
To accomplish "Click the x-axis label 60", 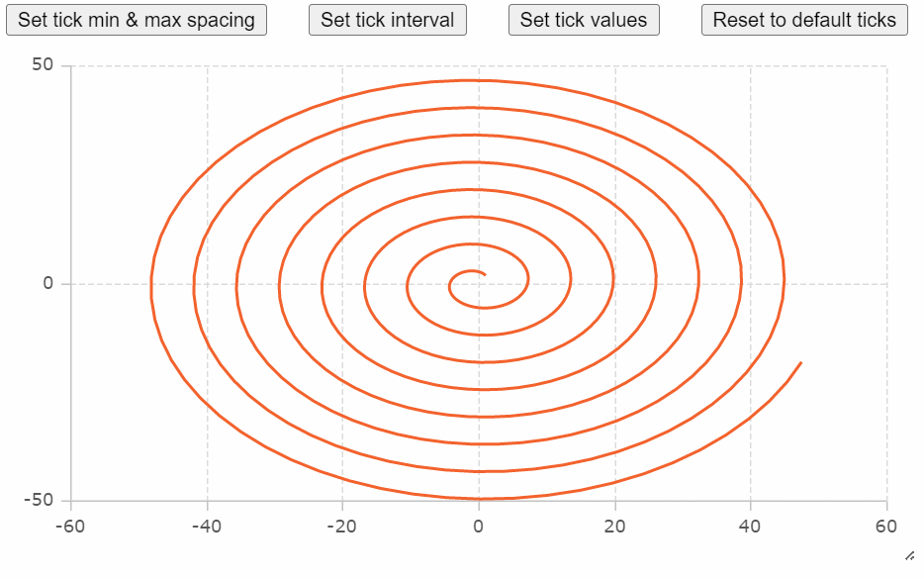I will pyautogui.click(x=886, y=526).
